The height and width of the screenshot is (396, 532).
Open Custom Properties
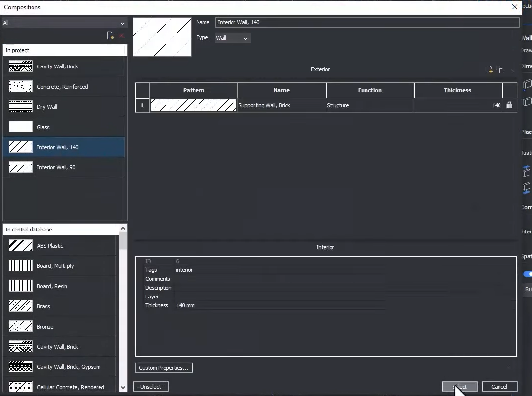164,367
